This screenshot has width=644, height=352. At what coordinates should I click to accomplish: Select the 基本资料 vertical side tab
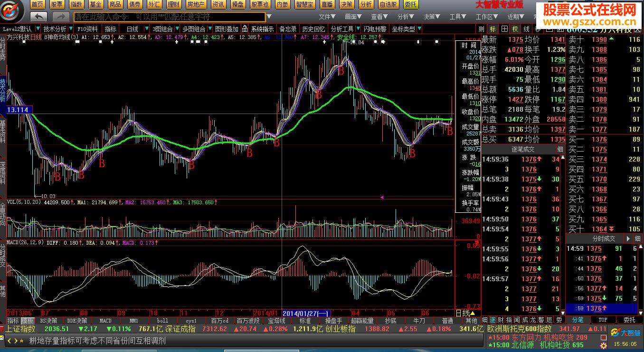pyautogui.click(x=3, y=132)
